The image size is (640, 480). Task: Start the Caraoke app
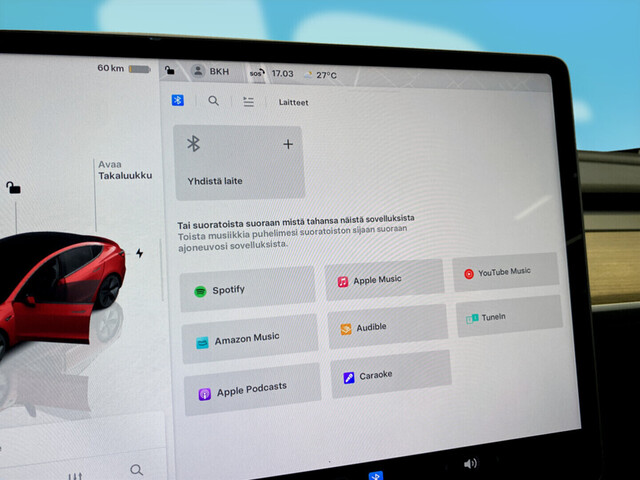coord(391,374)
